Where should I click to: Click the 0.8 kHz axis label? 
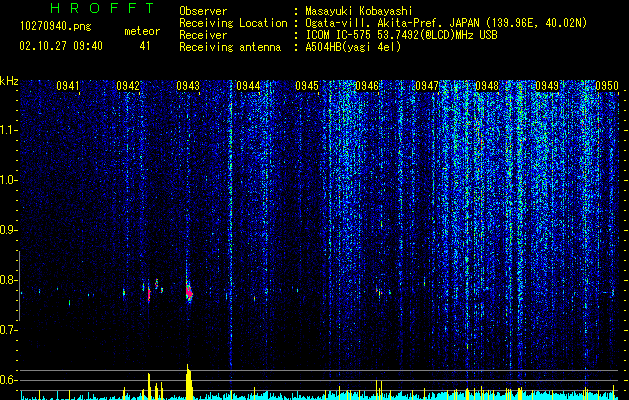(x=9, y=280)
